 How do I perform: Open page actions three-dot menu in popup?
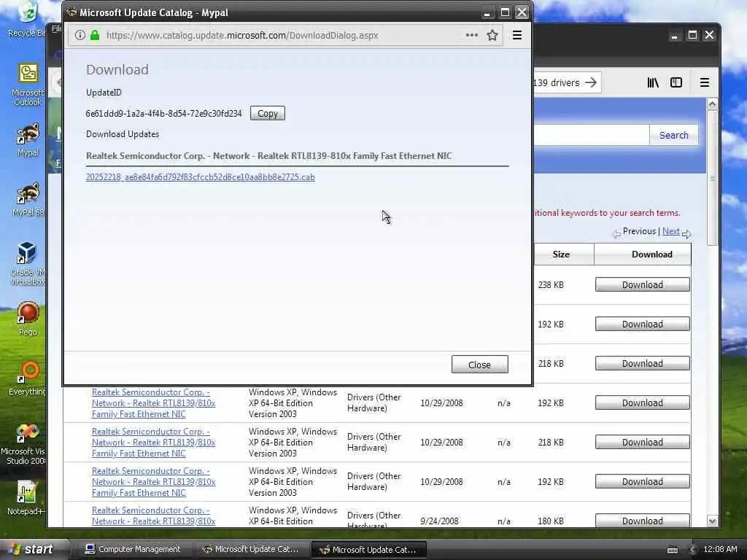point(472,35)
